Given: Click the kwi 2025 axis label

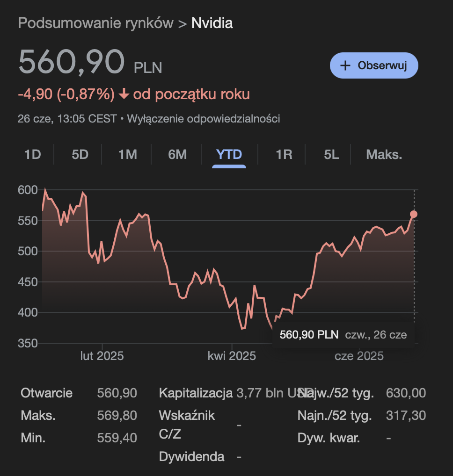Looking at the screenshot, I should click(232, 356).
